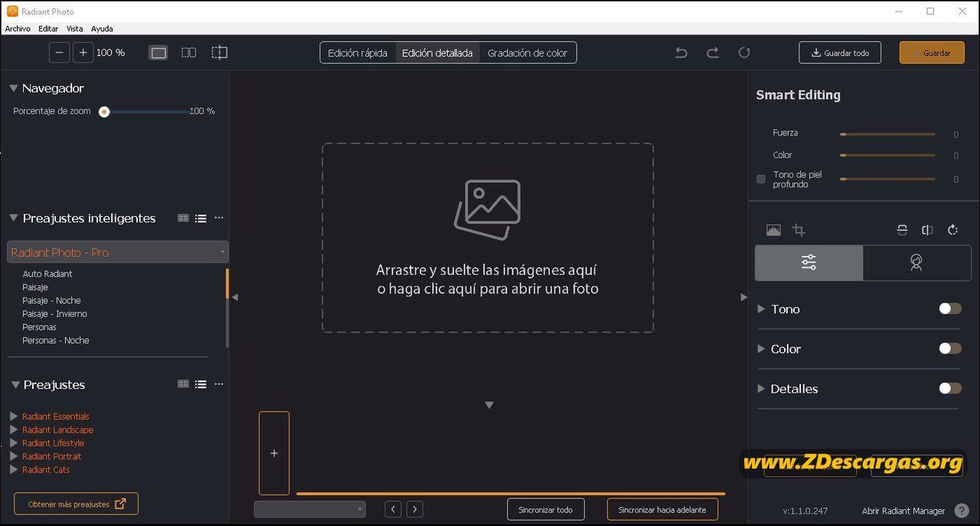Viewport: 980px width, 526px height.
Task: Open Preajustes more options menu
Action: click(219, 384)
